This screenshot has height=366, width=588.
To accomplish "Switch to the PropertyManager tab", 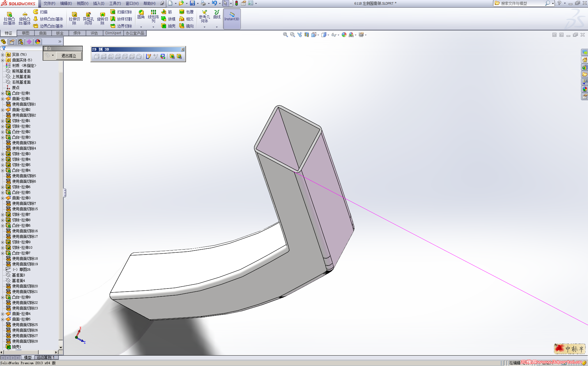I will tap(12, 42).
